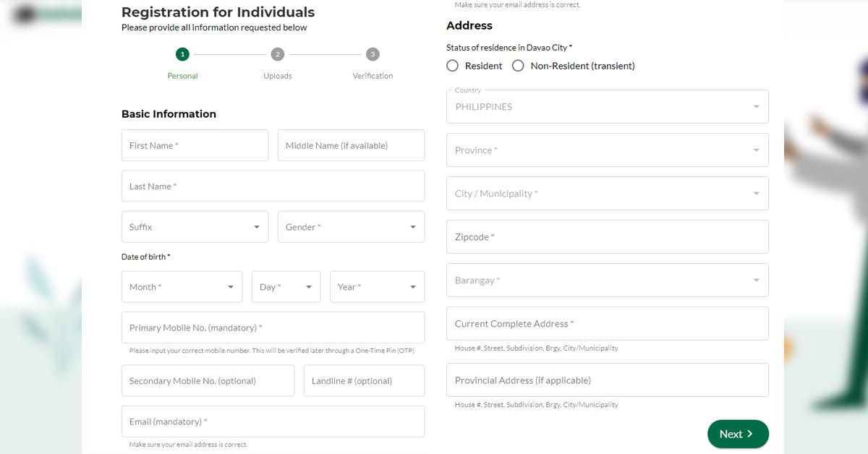Select the Resident radio button
The image size is (868, 454).
click(453, 66)
